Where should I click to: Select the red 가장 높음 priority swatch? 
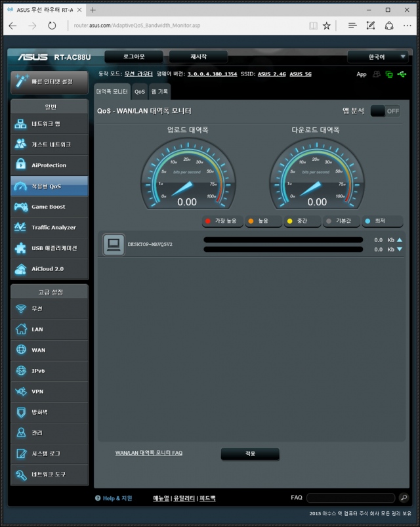click(207, 221)
